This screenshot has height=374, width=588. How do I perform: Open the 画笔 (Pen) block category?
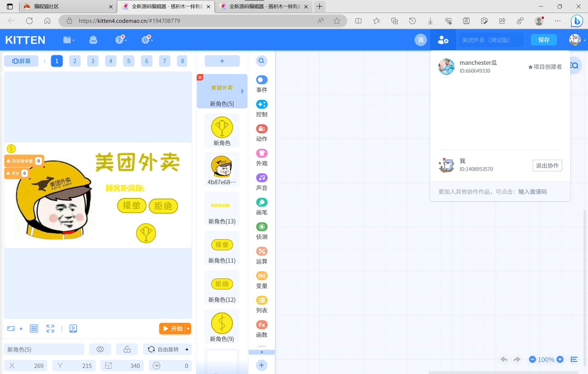(262, 207)
